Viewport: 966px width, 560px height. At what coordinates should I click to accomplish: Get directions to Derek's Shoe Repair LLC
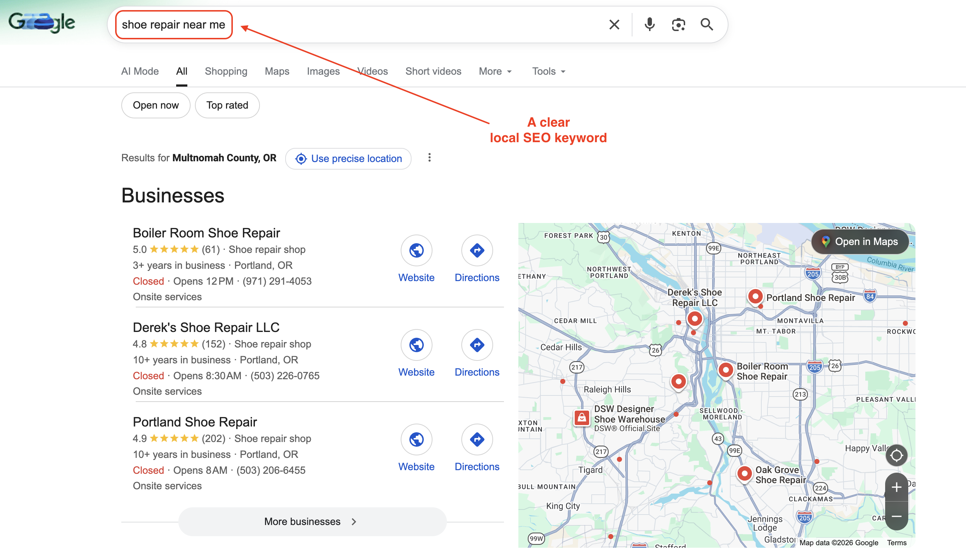point(477,345)
